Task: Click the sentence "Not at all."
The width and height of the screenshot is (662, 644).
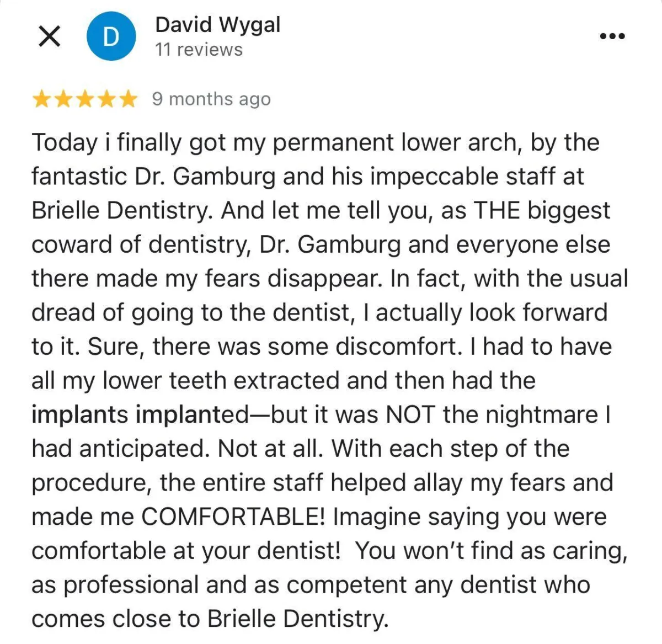Action: pyautogui.click(x=270, y=449)
